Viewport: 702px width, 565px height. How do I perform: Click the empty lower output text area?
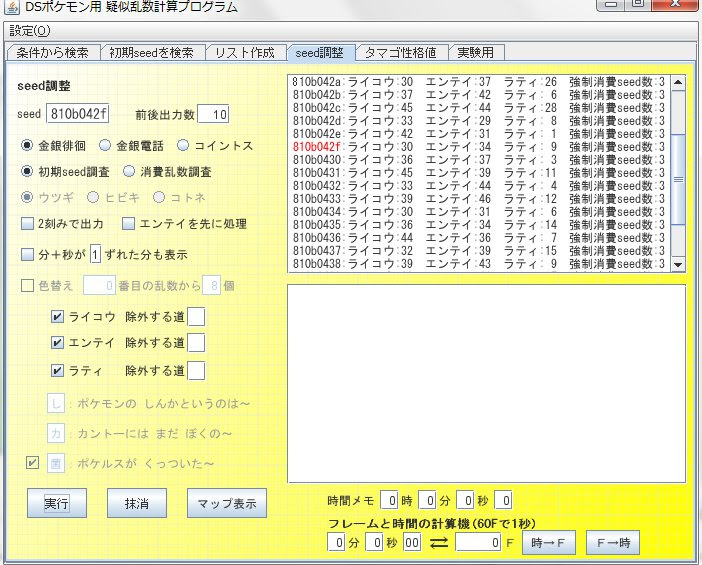486,384
